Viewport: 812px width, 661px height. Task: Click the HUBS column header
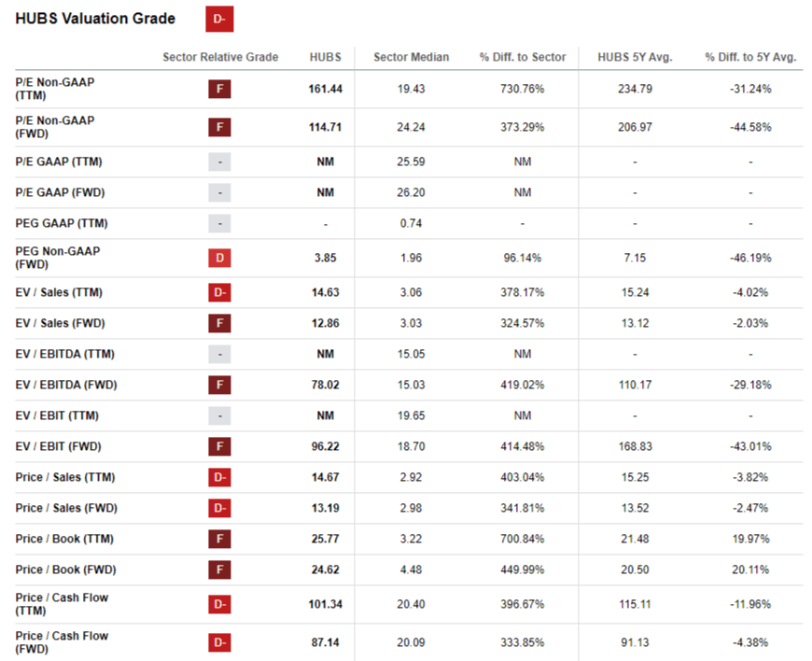point(325,57)
